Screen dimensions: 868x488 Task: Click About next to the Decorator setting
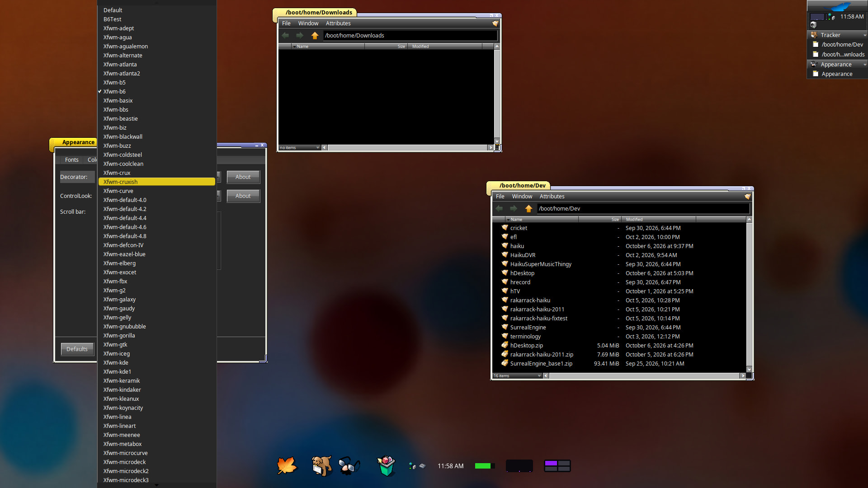(x=243, y=177)
